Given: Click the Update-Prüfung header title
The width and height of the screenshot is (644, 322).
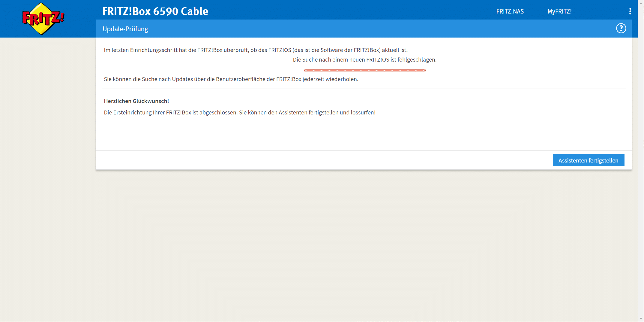Looking at the screenshot, I should click(125, 29).
